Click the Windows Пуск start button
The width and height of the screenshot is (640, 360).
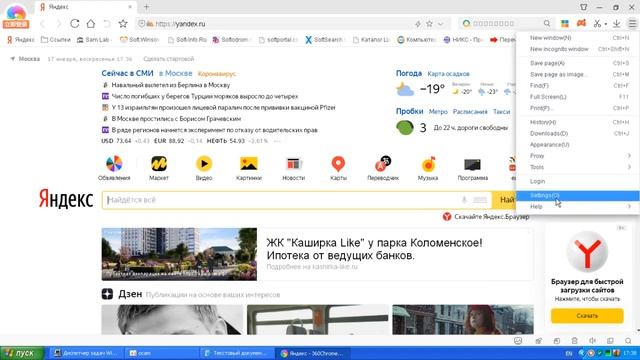[22, 353]
